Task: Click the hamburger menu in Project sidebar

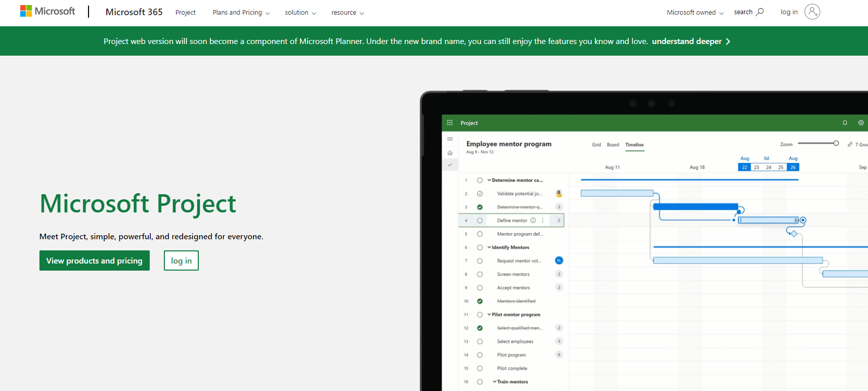Action: (450, 139)
